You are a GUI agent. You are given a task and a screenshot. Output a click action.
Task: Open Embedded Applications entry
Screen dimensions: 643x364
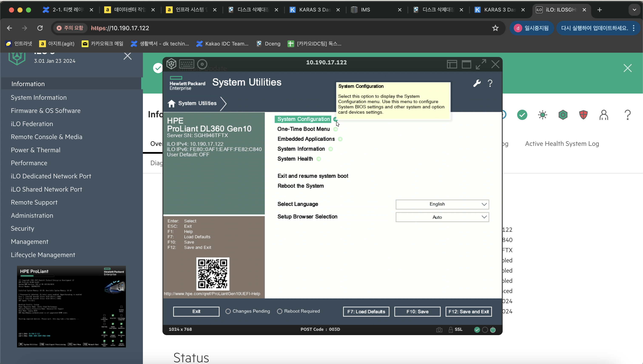tap(306, 139)
